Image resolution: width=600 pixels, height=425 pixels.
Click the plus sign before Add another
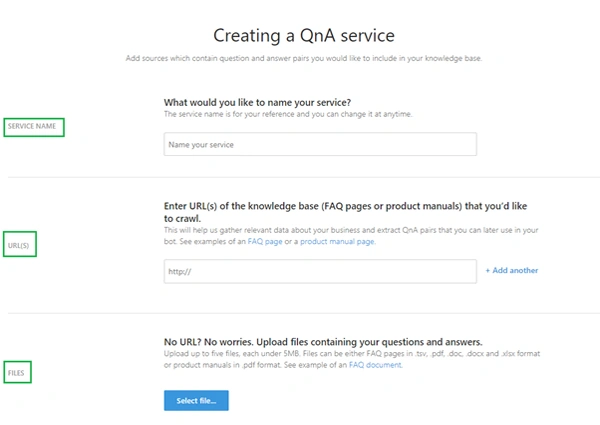coord(488,271)
